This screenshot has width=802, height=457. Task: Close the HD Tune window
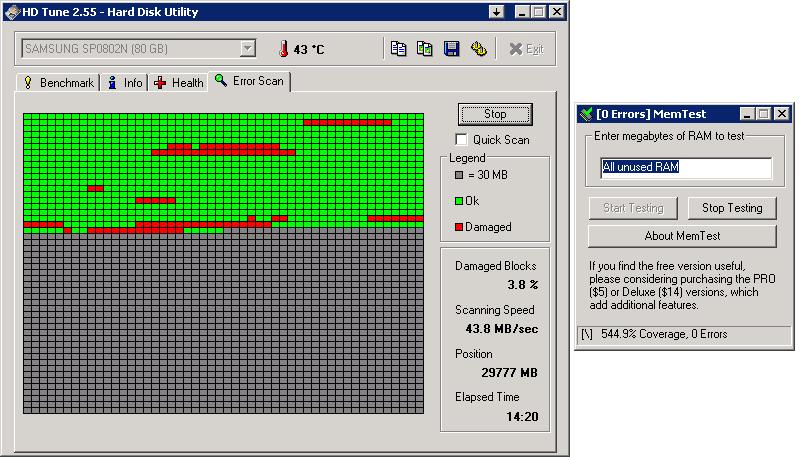click(x=556, y=12)
